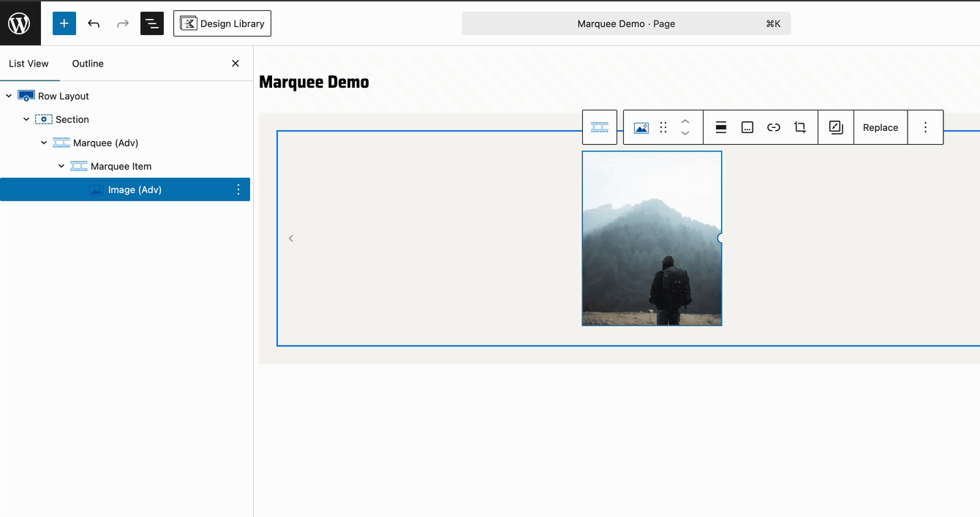Apply a duotone filter via the filters icon
The height and width of the screenshot is (517, 980).
pyautogui.click(x=835, y=127)
